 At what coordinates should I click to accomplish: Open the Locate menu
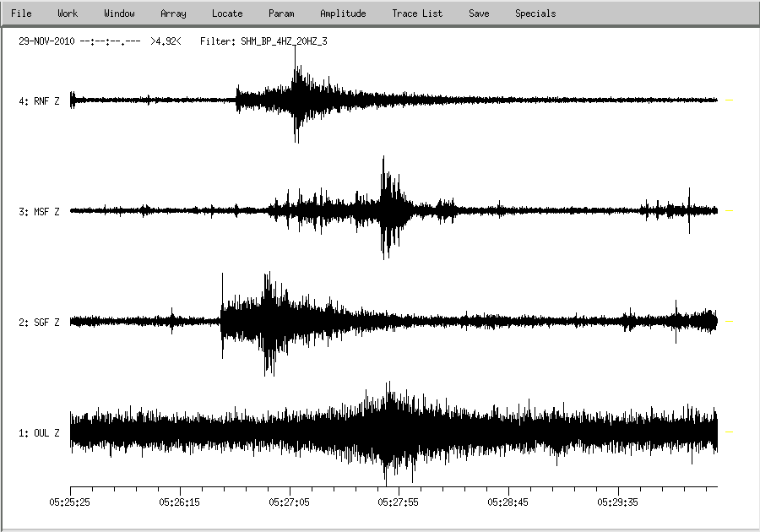tap(227, 14)
